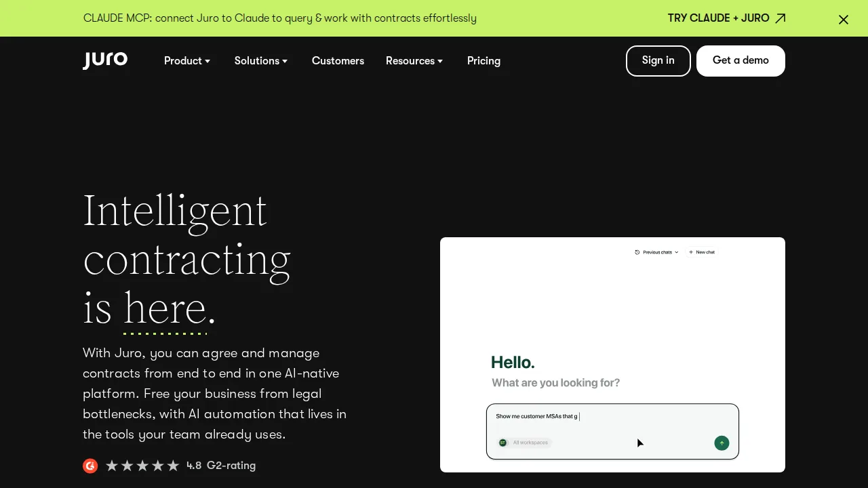Image resolution: width=868 pixels, height=488 pixels.
Task: Click the Juro logo
Action: (x=105, y=60)
